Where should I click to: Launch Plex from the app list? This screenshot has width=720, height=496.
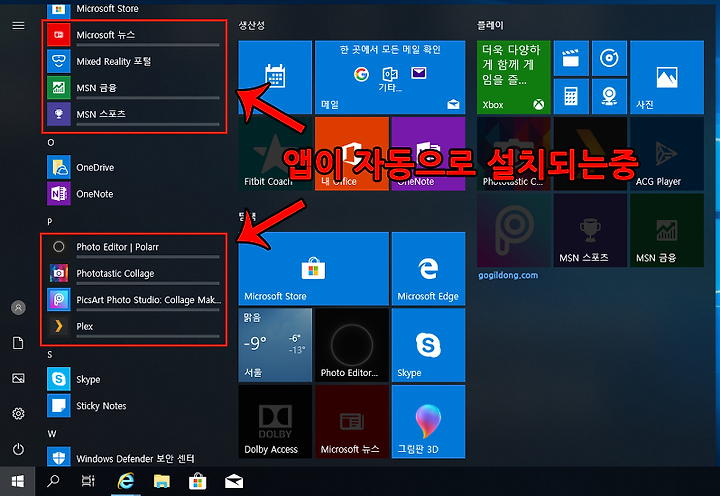point(134,326)
